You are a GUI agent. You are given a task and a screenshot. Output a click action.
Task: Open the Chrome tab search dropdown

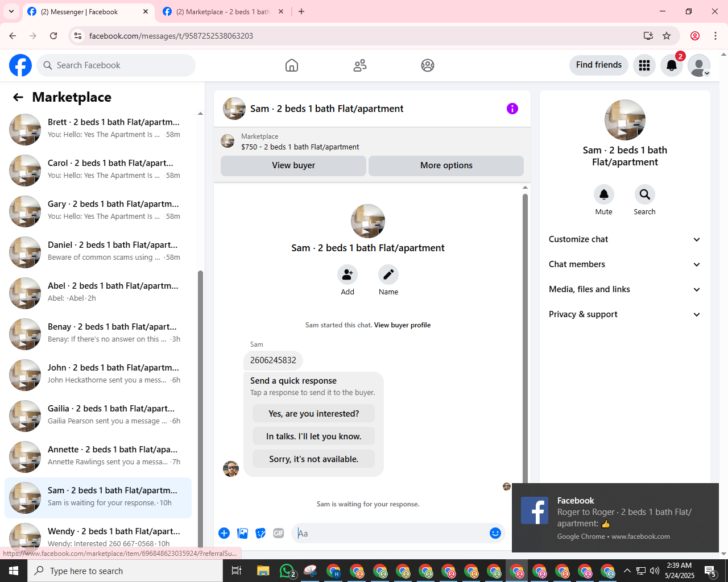coord(11,11)
